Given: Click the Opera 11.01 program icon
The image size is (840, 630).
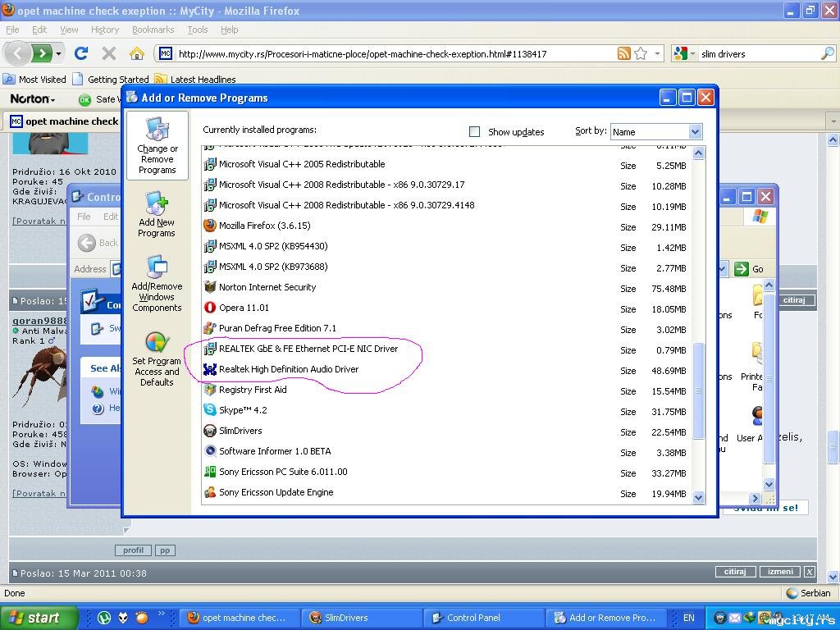Looking at the screenshot, I should pyautogui.click(x=210, y=308).
